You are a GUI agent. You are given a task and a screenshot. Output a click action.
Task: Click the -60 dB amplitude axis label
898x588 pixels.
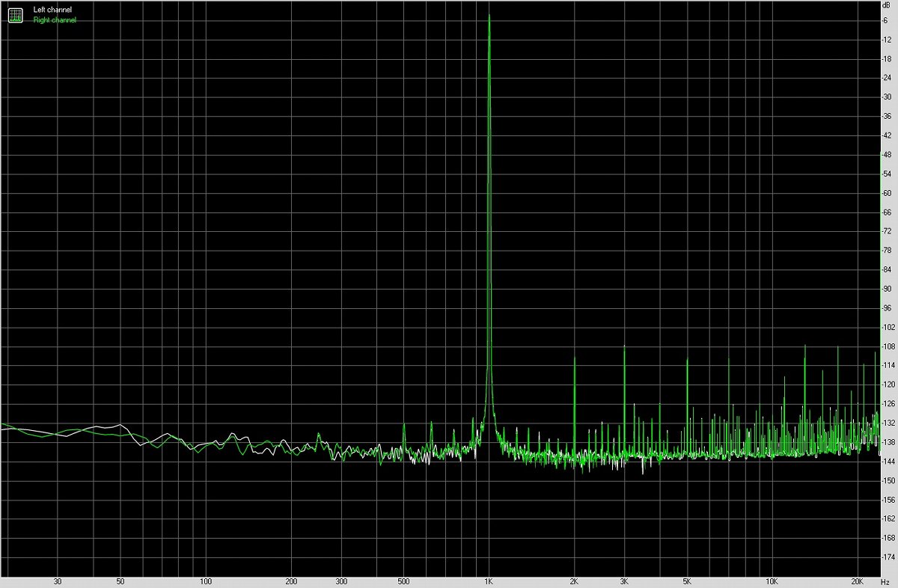[888, 193]
